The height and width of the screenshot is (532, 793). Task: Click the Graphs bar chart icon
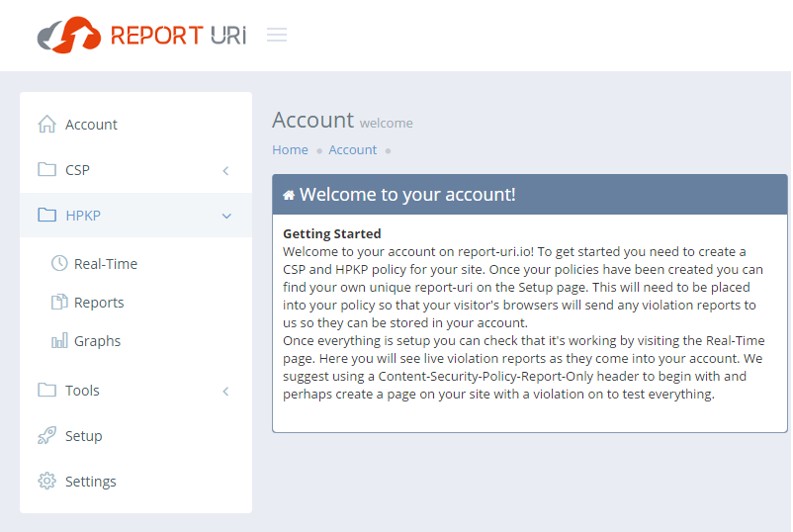tap(59, 340)
